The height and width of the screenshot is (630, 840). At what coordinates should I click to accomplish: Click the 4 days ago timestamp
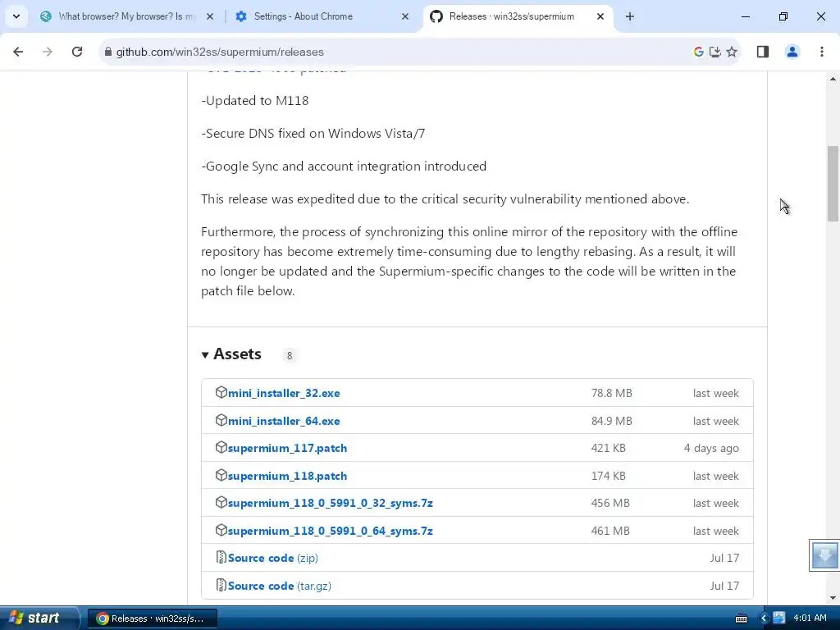(x=711, y=449)
